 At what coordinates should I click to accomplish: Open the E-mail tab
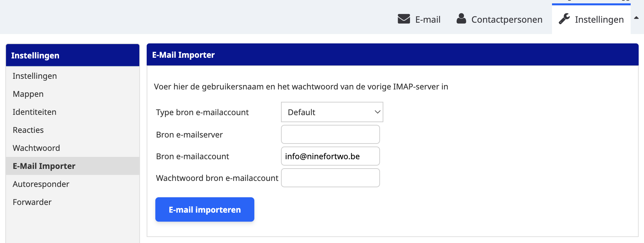click(x=428, y=20)
